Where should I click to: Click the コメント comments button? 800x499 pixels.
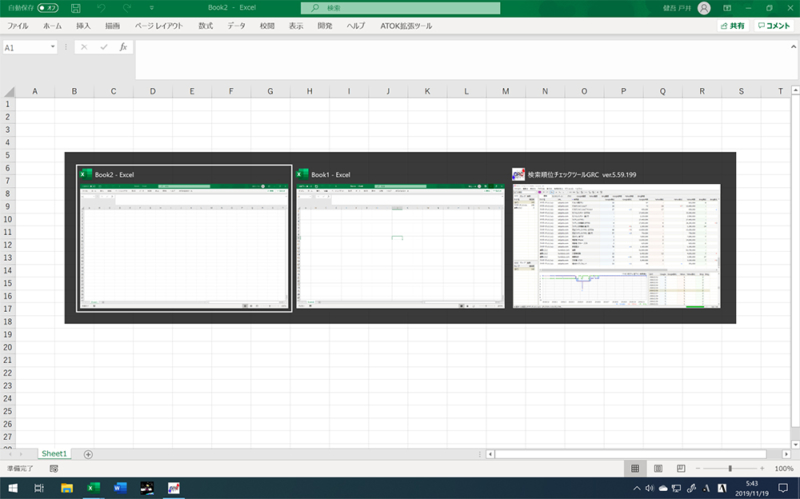tap(774, 26)
